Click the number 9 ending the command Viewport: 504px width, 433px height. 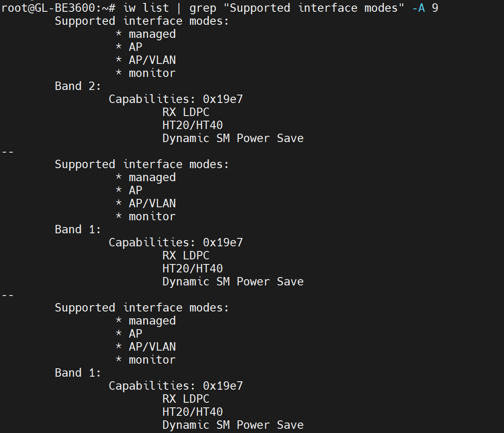435,8
